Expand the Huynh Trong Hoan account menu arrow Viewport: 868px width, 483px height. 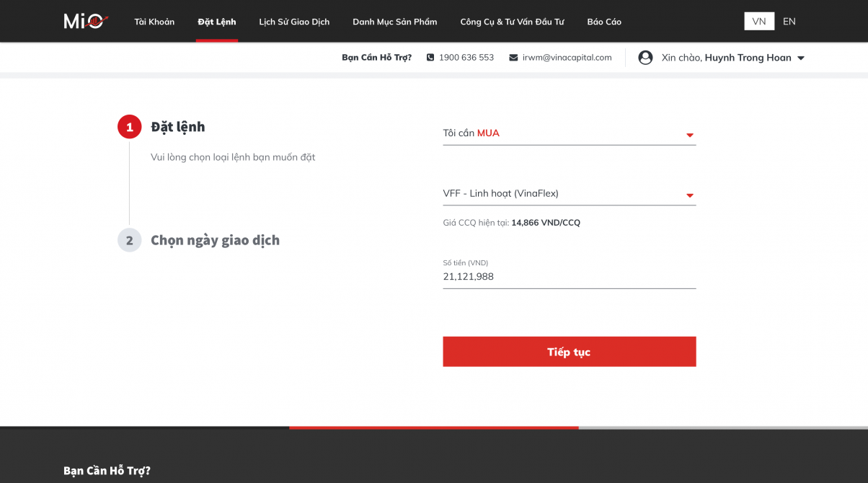pyautogui.click(x=801, y=58)
